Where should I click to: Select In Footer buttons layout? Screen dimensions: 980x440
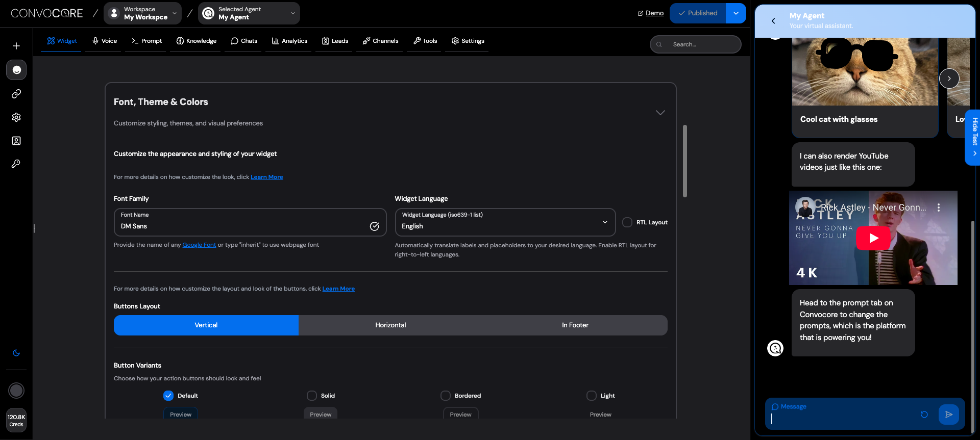[x=575, y=325]
